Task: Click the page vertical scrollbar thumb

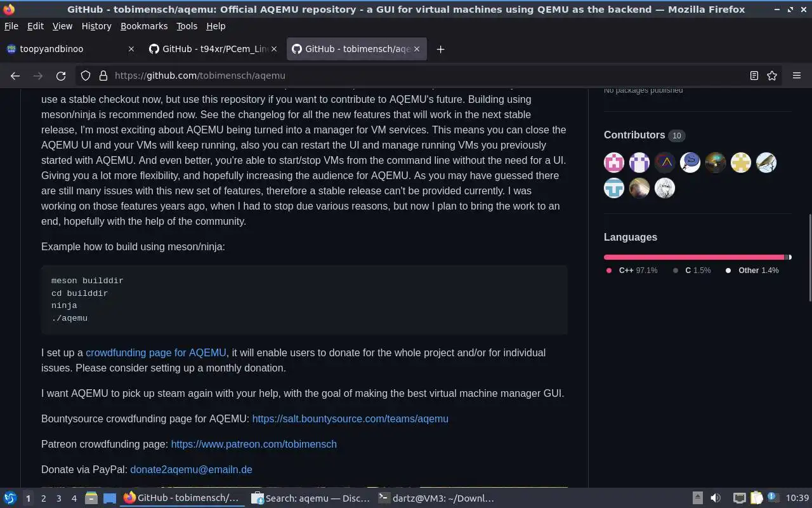Action: point(809,258)
